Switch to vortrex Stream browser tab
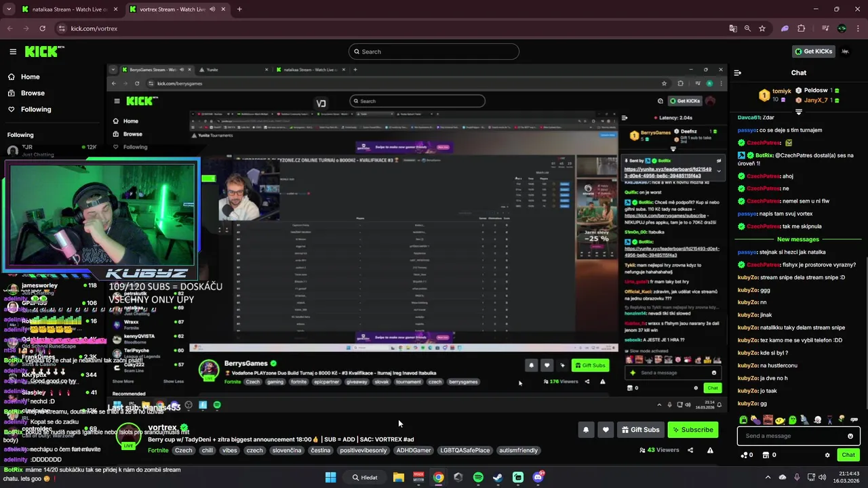 click(176, 9)
